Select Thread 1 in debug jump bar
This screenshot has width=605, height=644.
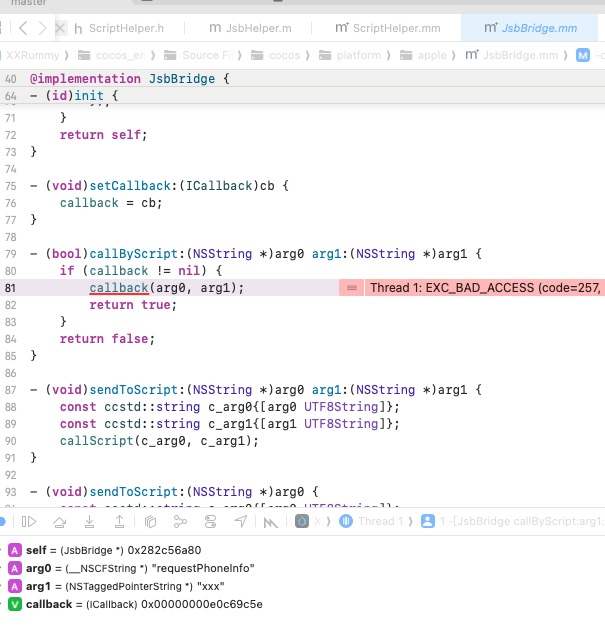coord(371,522)
